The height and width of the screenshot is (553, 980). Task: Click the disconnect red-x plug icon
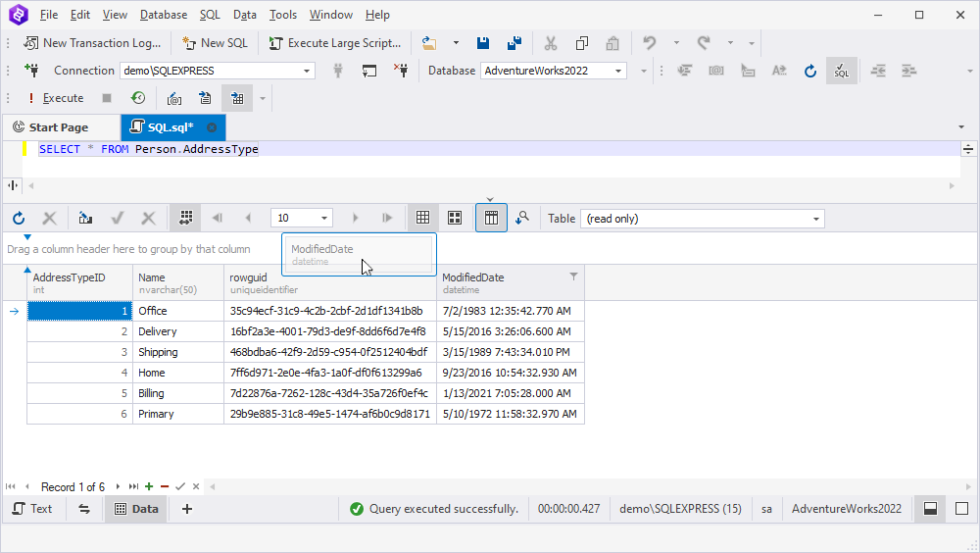tap(401, 71)
